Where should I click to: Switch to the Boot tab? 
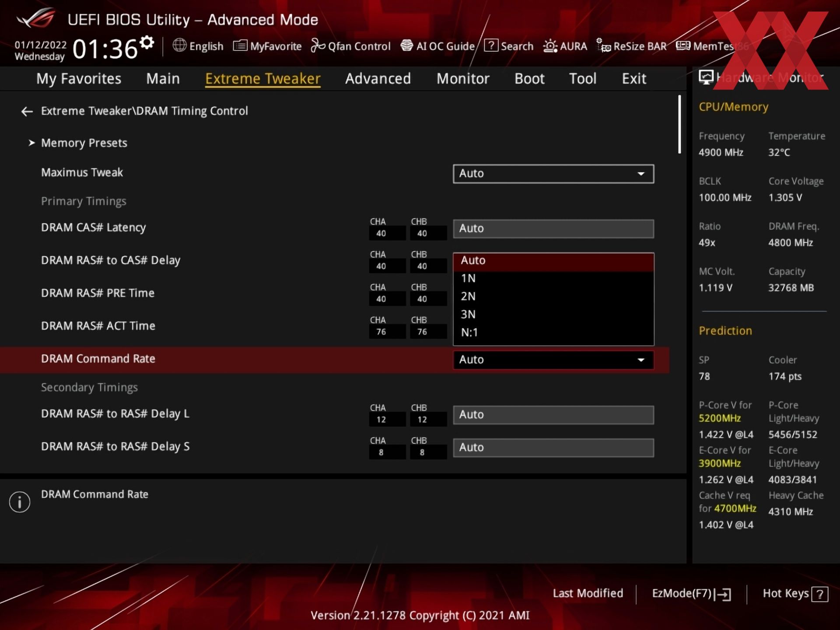coord(529,79)
